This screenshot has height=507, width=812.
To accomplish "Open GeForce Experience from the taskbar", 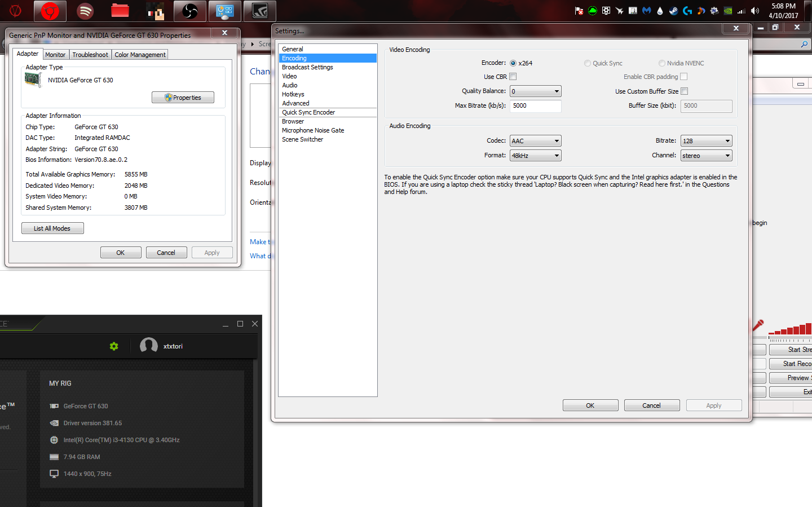I will coord(260,11).
